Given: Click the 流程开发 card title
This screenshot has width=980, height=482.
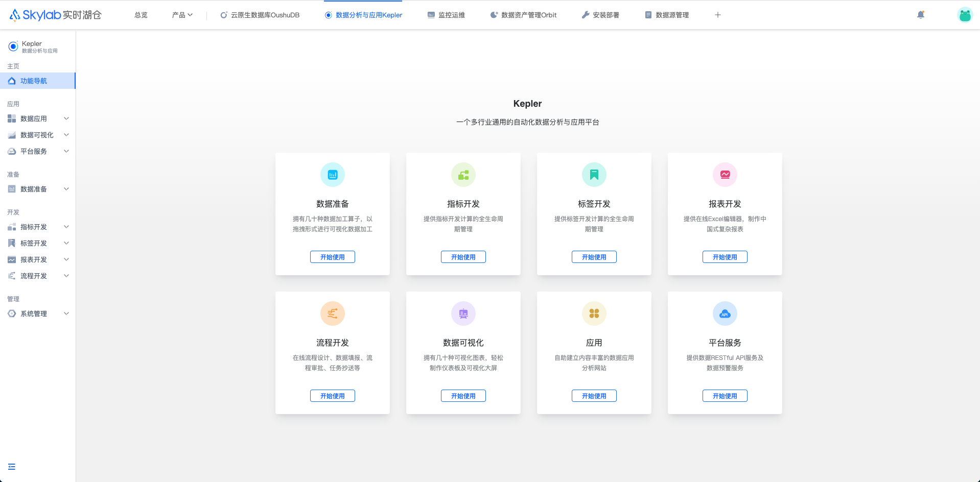Looking at the screenshot, I should tap(333, 343).
